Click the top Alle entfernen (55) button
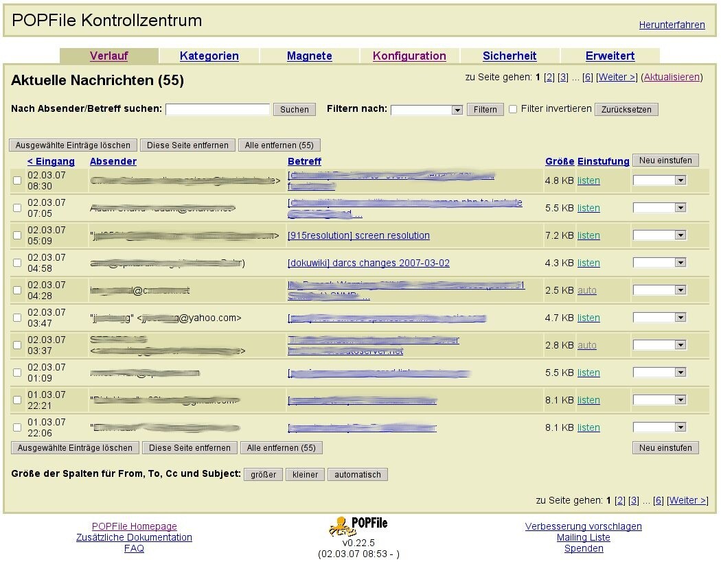Viewport: 721px width, 588px height. coord(279,145)
